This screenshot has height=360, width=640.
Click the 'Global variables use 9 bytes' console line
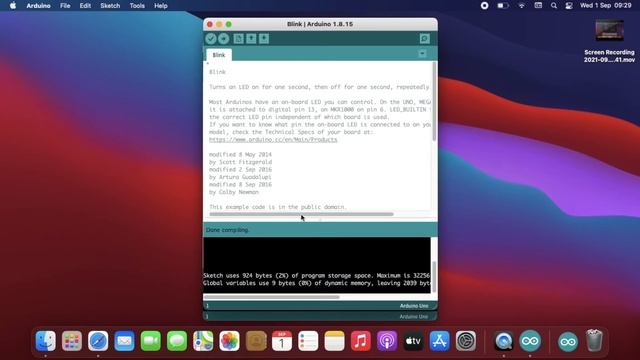click(x=316, y=283)
